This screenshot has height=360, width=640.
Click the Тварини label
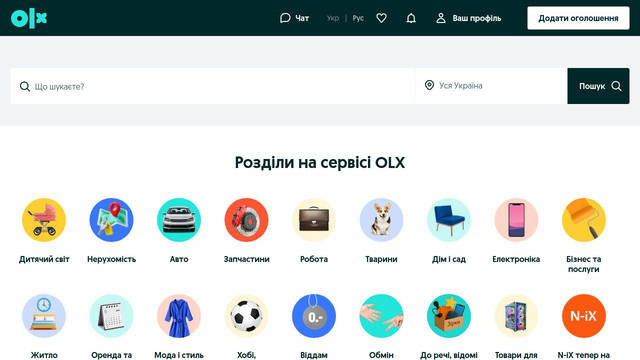(381, 259)
